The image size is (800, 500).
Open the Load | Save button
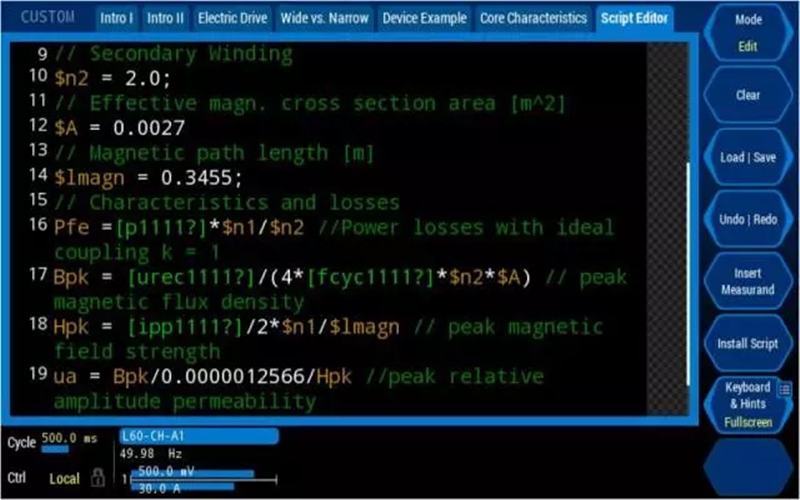[748, 157]
